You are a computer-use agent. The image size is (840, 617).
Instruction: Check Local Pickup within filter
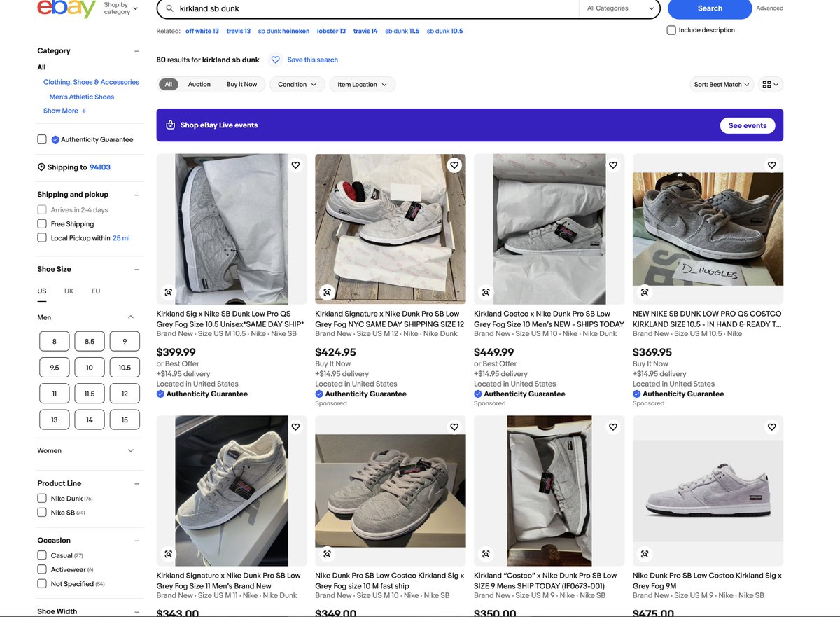(x=42, y=238)
